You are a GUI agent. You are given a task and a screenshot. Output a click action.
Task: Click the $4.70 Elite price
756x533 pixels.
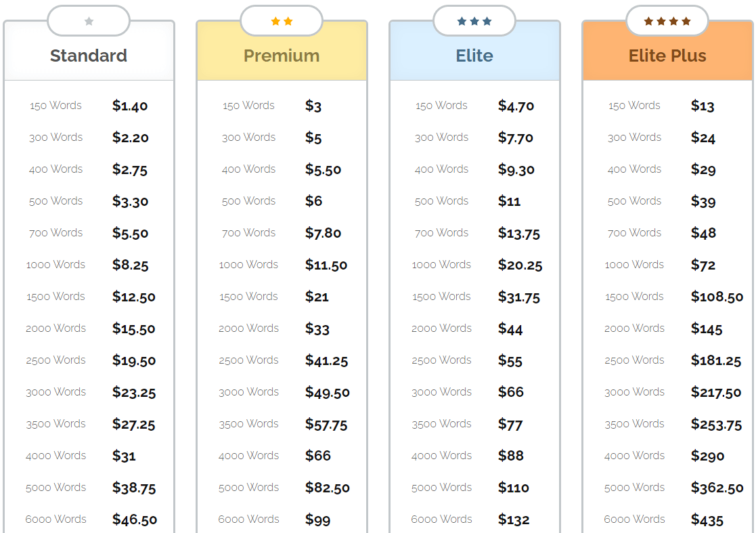[x=516, y=106]
